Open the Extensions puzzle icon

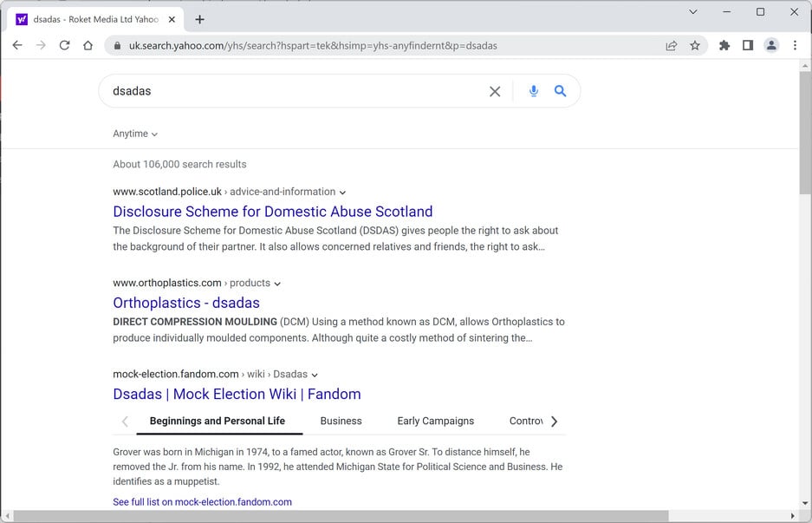(x=724, y=46)
